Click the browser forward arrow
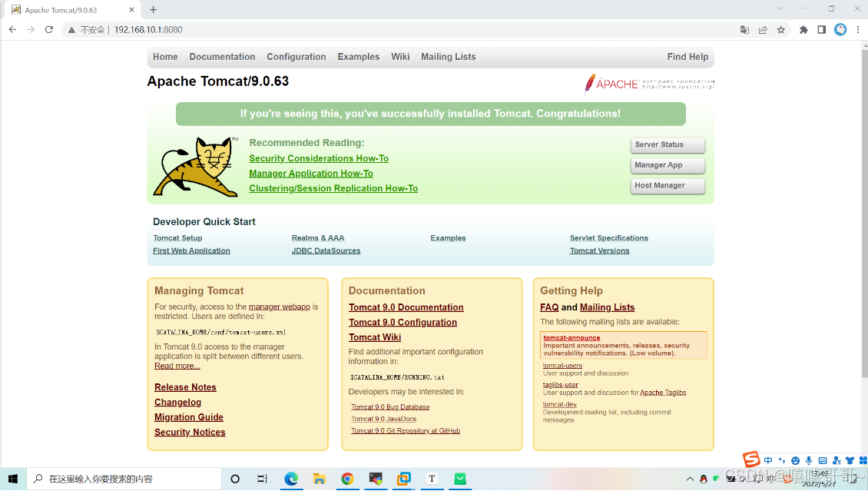The image size is (868, 491). [x=31, y=30]
